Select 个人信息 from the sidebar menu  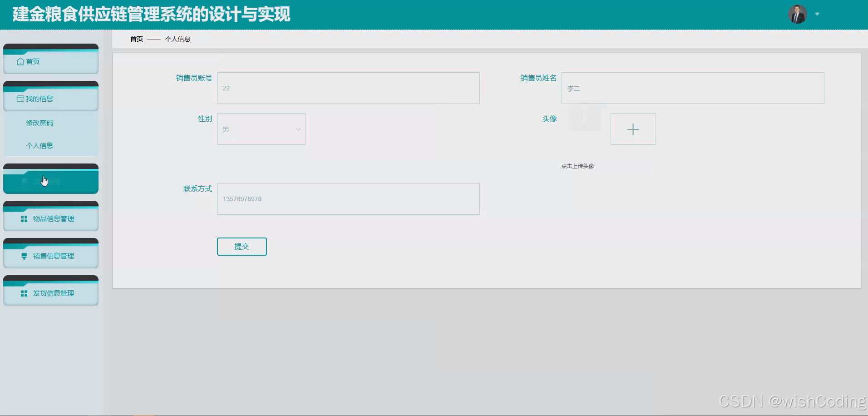tap(39, 145)
